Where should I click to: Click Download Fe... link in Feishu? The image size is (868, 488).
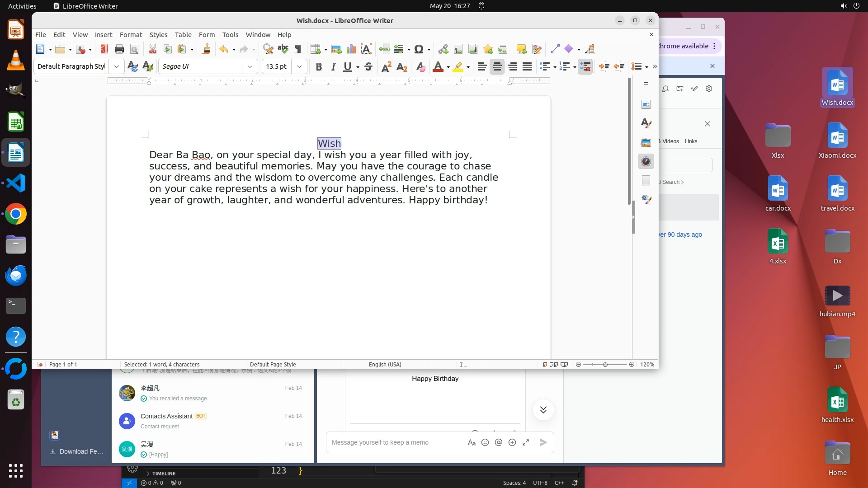pos(77,451)
